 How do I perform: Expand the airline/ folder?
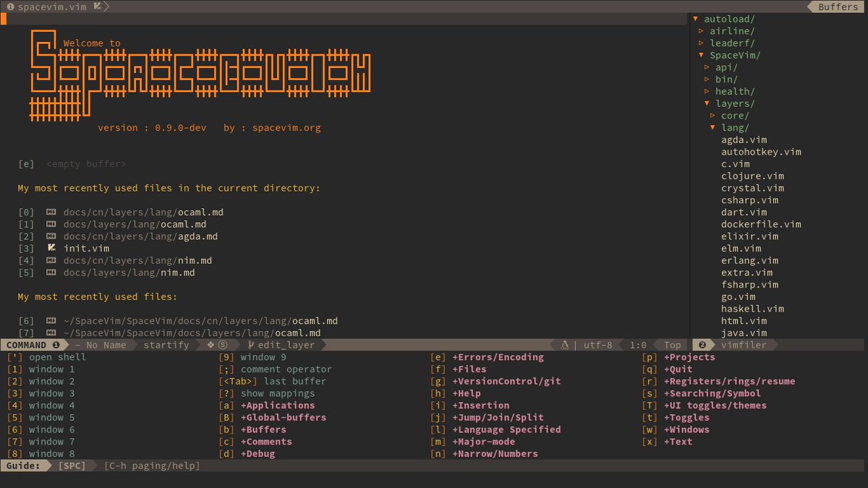(x=701, y=31)
